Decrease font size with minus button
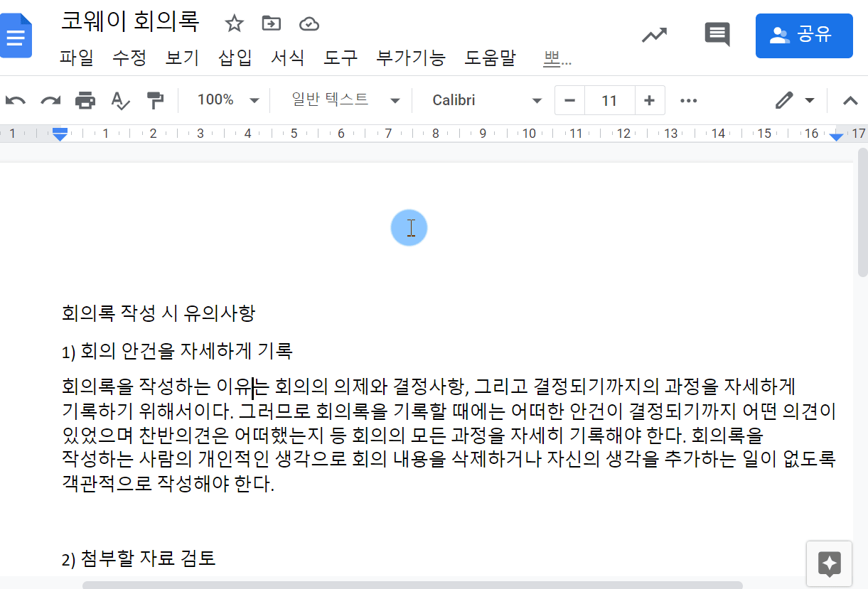The height and width of the screenshot is (589, 868). 569,100
